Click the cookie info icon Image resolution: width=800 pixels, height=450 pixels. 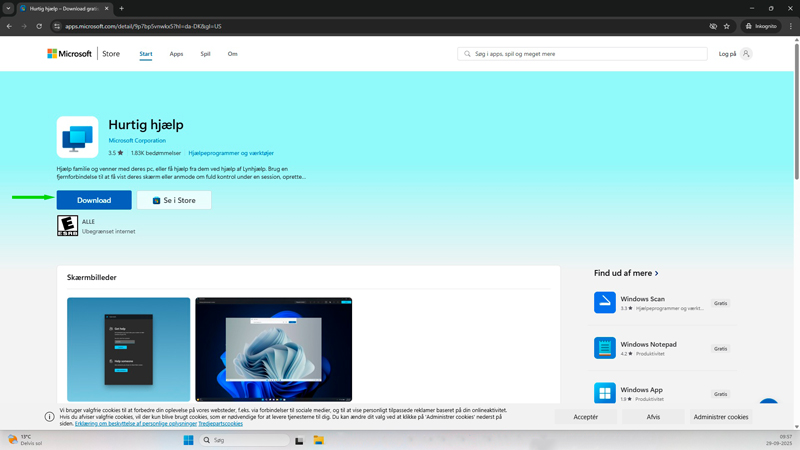49,417
